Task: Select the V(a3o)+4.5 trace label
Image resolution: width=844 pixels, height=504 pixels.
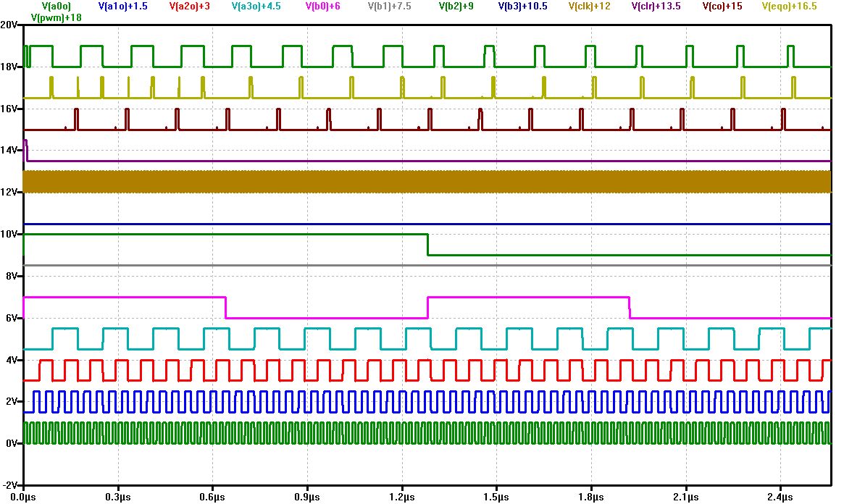Action: [258, 7]
